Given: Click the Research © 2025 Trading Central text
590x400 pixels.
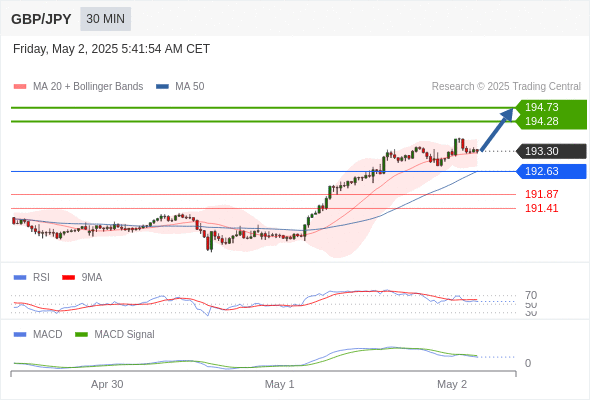Looking at the screenshot, I should pyautogui.click(x=506, y=87).
